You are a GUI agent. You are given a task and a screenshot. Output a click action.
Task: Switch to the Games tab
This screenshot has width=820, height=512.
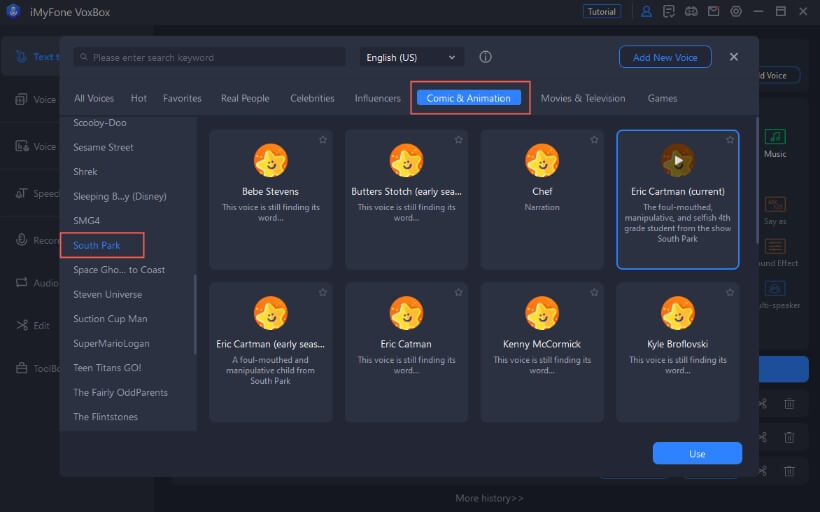pyautogui.click(x=662, y=98)
